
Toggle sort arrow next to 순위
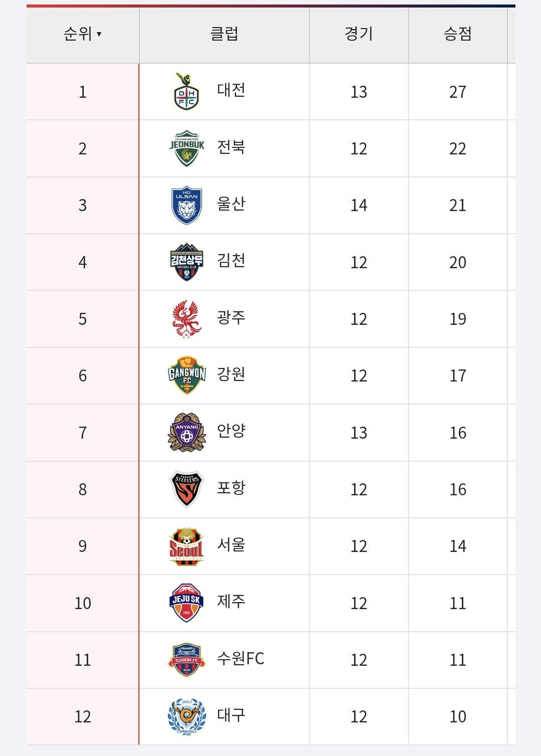(x=99, y=34)
